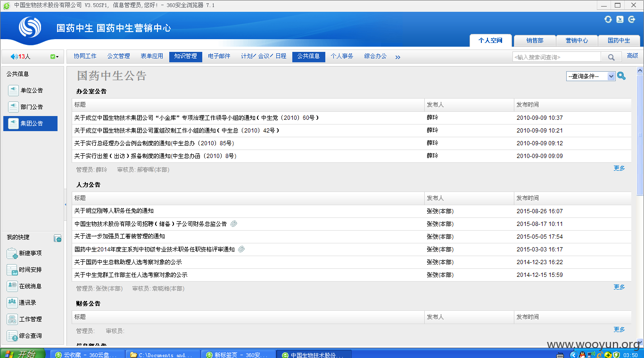Switch to the 销售部 tab
Viewport: 644px width, 358px height.
[535, 41]
